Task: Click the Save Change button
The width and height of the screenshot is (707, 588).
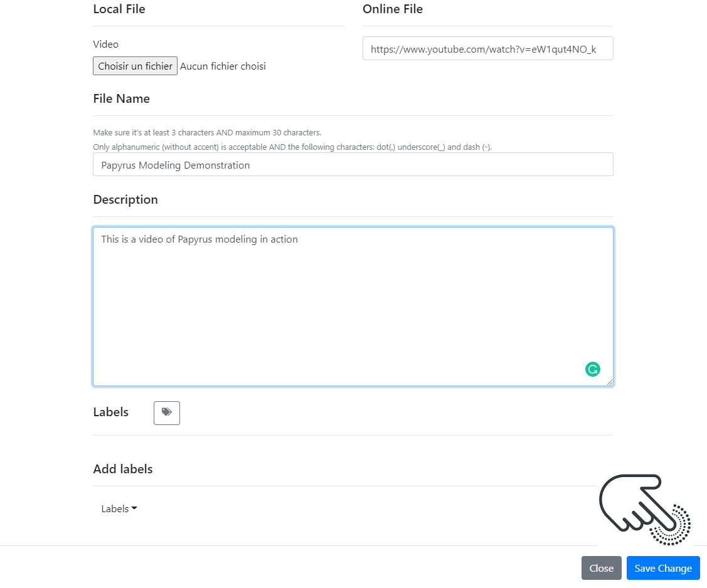Action: pyautogui.click(x=663, y=568)
